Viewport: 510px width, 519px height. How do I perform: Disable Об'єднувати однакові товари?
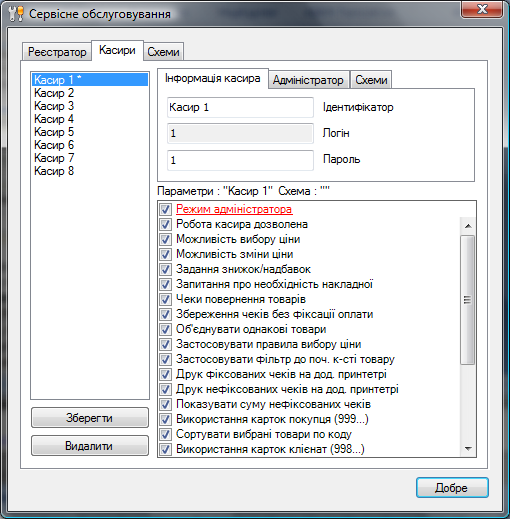[x=165, y=329]
